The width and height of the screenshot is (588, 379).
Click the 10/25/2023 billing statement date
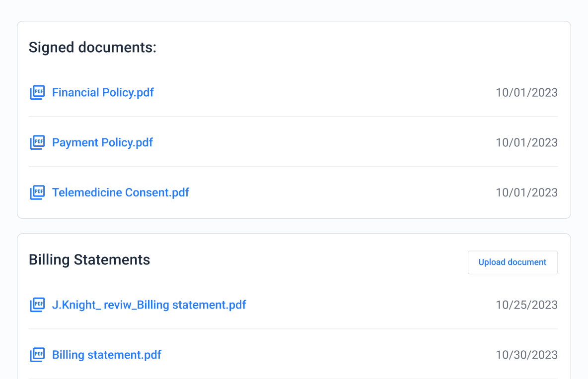(x=526, y=305)
